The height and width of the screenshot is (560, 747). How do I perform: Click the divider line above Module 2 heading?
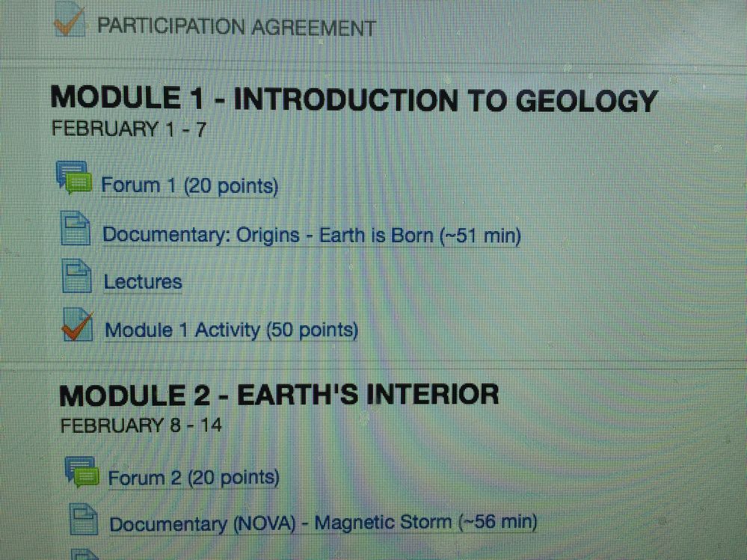[374, 367]
